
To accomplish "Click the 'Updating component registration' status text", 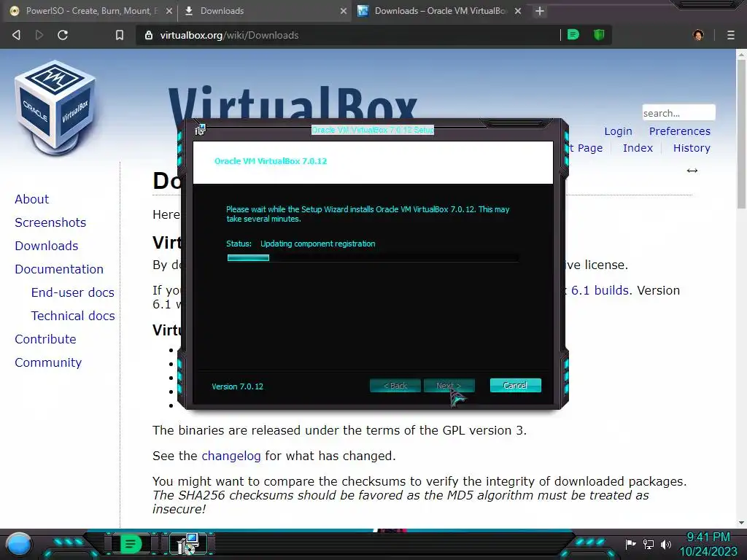I will (318, 244).
